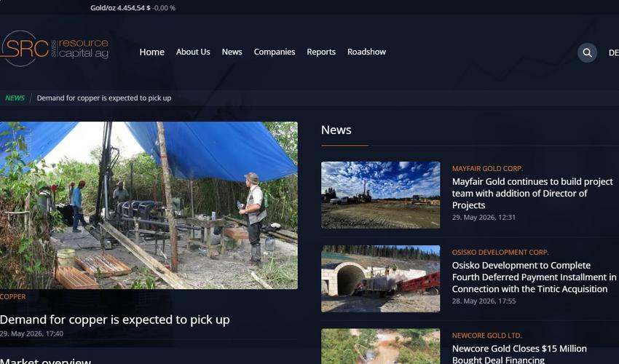Open the About Us page
This screenshot has width=619, height=364.
point(193,52)
